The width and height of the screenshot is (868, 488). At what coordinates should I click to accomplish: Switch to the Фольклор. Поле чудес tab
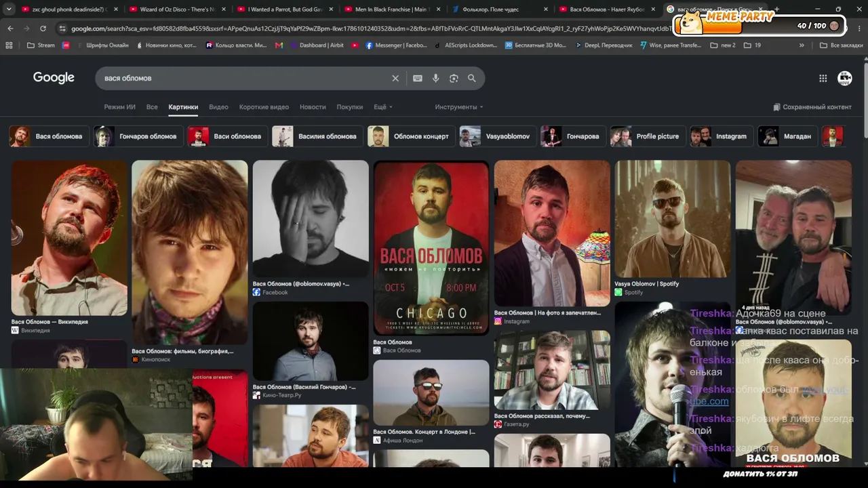pyautogui.click(x=500, y=9)
